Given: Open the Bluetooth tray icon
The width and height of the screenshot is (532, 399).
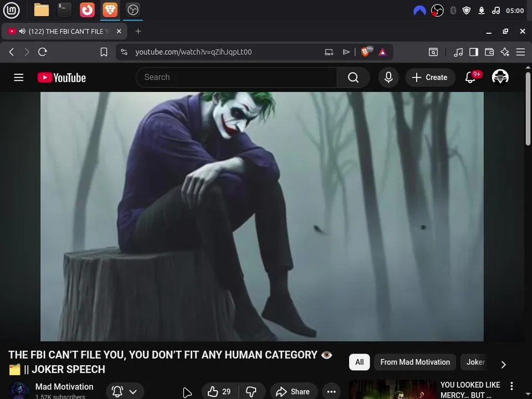Looking at the screenshot, I should click(453, 11).
